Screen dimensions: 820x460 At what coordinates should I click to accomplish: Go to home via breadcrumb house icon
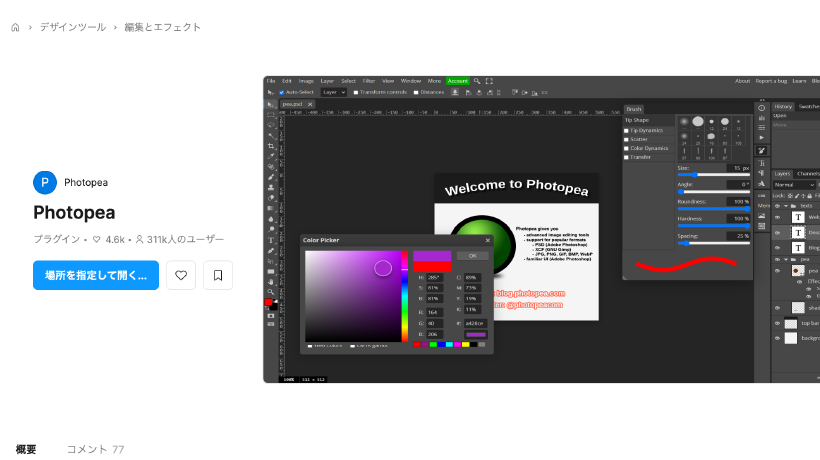tap(15, 27)
